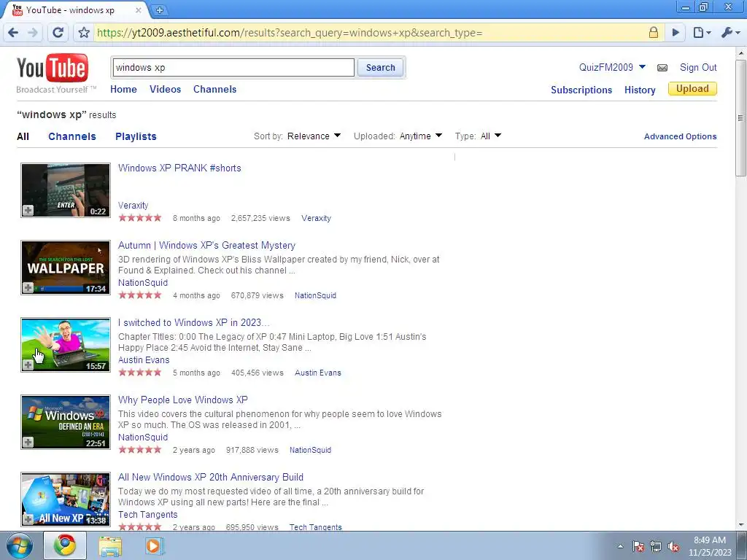Open the Windows XP PRANK keyboard thumbnail
The image size is (747, 560).
pos(66,190)
